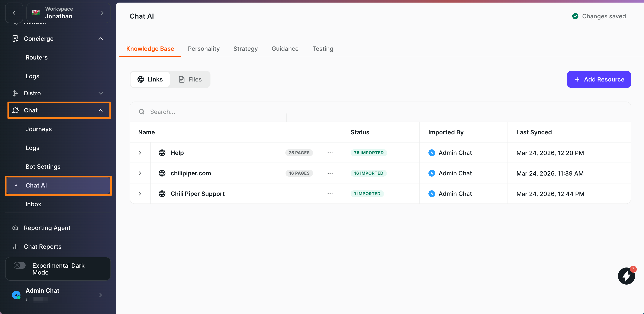Expand the Help resource row
This screenshot has height=314, width=644.
pyautogui.click(x=140, y=153)
